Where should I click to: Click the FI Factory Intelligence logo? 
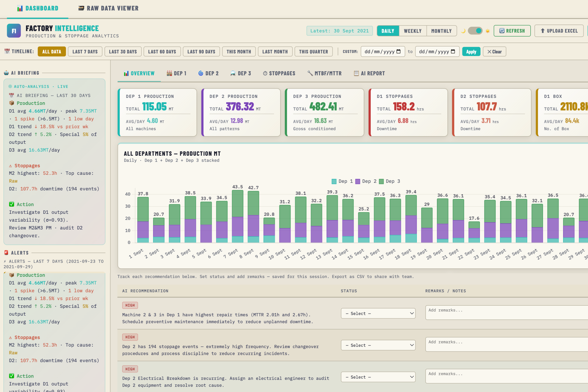pos(14,31)
